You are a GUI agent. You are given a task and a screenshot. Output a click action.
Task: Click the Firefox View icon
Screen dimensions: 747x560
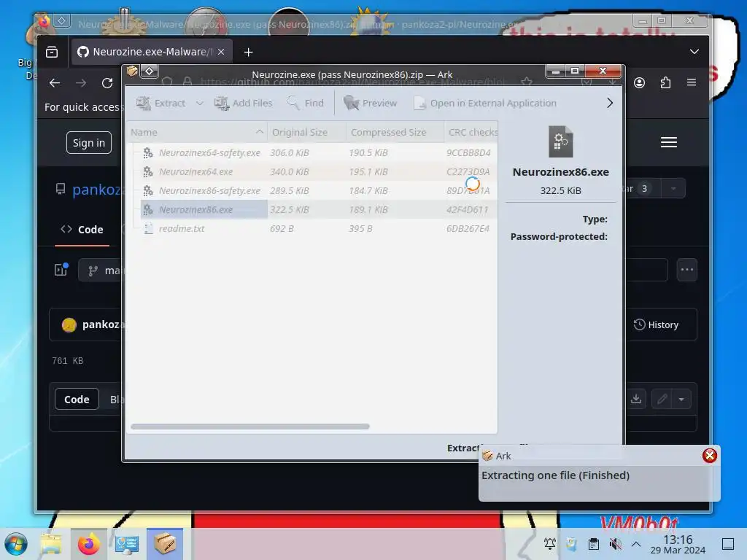tap(52, 52)
